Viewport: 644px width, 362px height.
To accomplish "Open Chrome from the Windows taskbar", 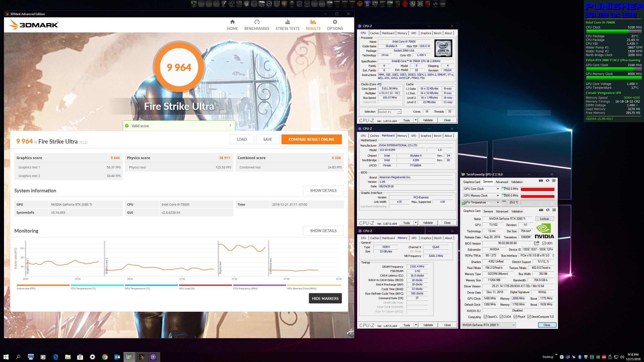I will (105, 357).
